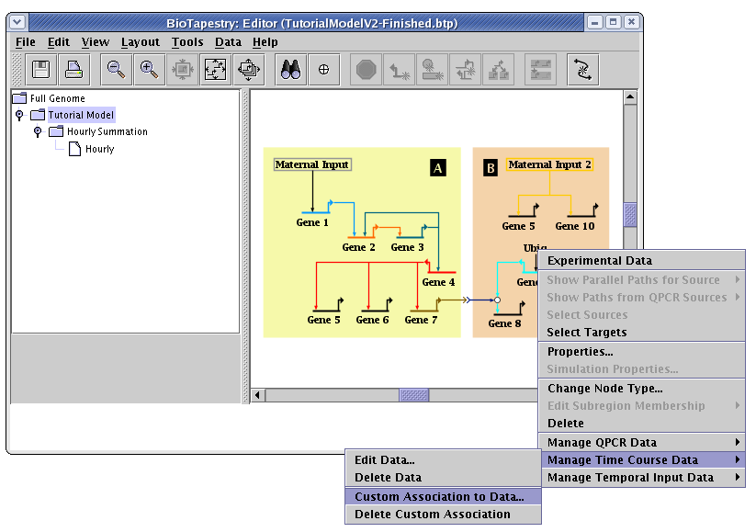Collapse the Hourly Summation tree node
Viewport: 756px width, 532px height.
pos(38,132)
